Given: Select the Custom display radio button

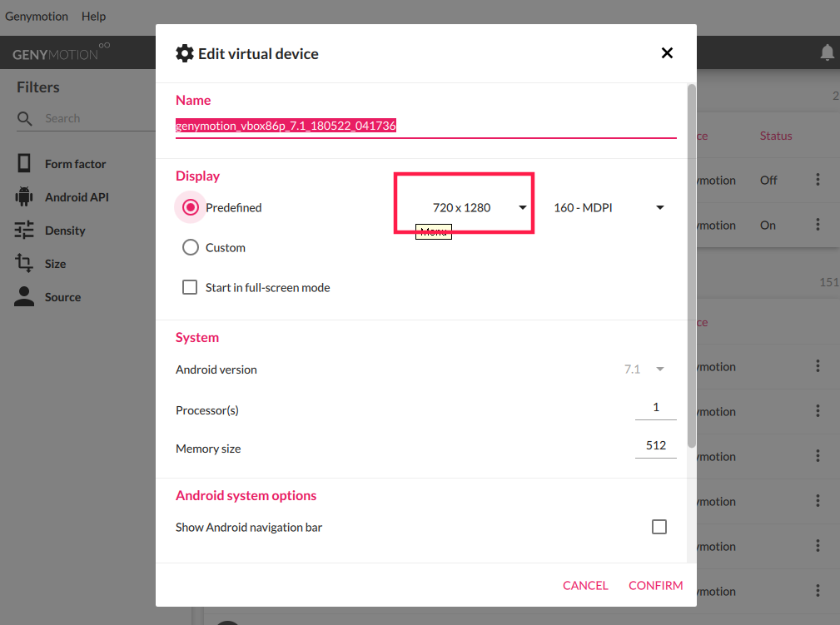Looking at the screenshot, I should pyautogui.click(x=190, y=247).
